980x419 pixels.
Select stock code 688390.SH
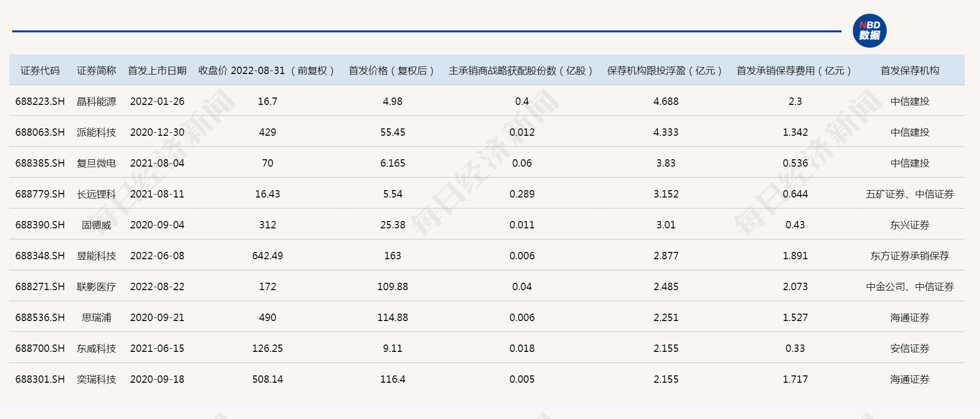[40, 225]
